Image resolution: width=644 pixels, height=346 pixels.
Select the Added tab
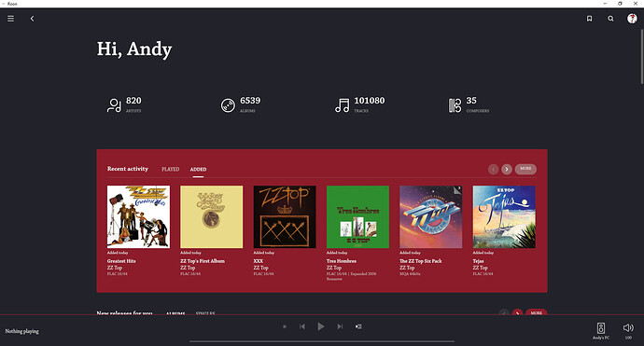[199, 169]
